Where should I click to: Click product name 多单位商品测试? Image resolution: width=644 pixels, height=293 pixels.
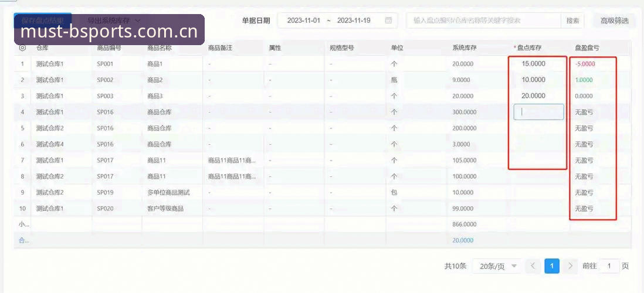pos(168,192)
